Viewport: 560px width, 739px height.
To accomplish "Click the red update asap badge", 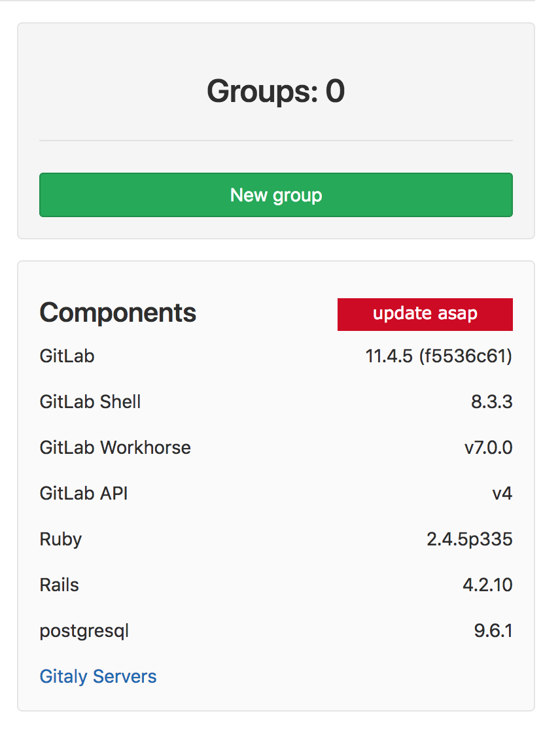I will [x=425, y=314].
